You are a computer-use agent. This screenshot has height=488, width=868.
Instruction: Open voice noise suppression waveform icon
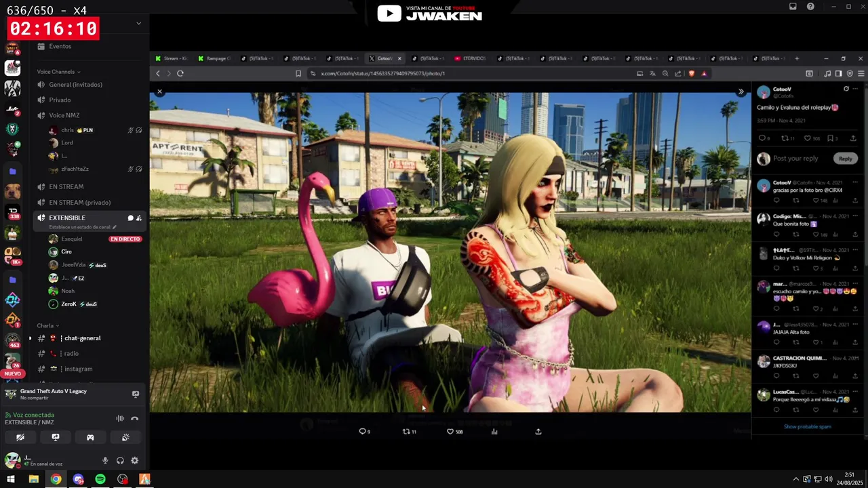point(120,419)
